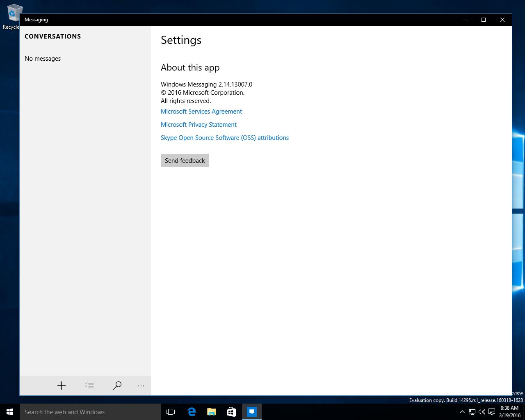Open the Action Center notifications icon
Viewport: 525px width, 420px height.
pos(492,412)
